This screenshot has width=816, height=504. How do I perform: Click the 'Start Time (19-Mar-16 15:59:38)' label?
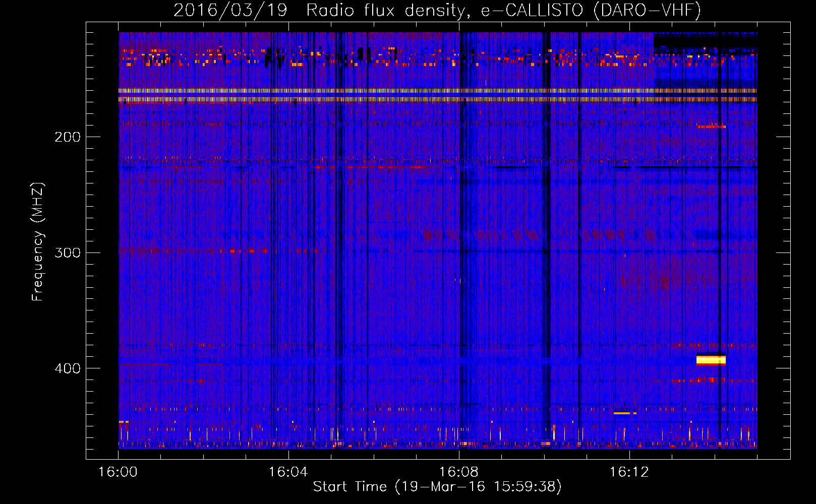[437, 487]
